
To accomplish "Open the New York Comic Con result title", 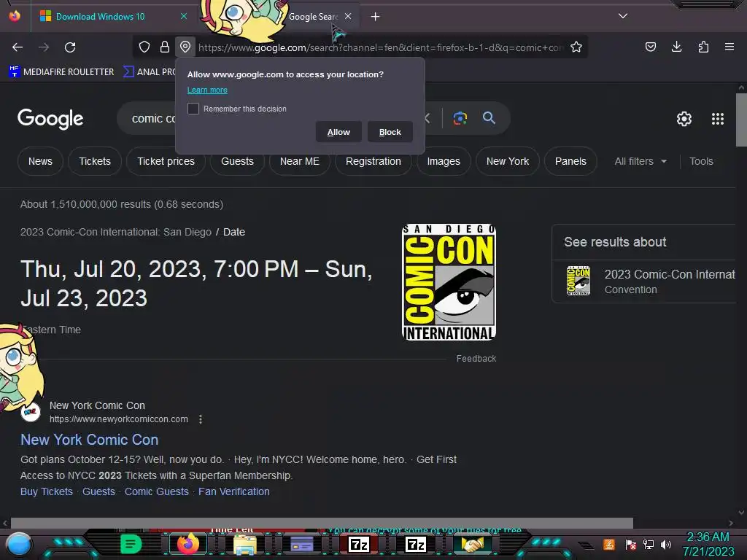I will point(89,440).
